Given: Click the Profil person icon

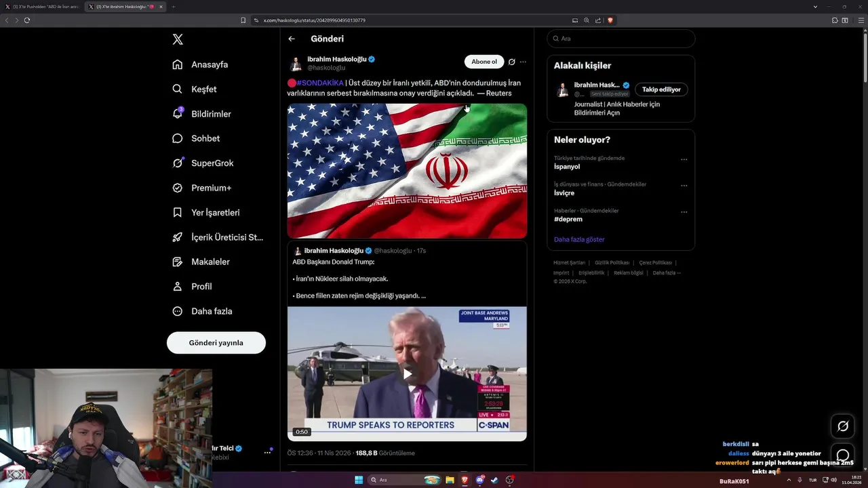Looking at the screenshot, I should click(178, 286).
